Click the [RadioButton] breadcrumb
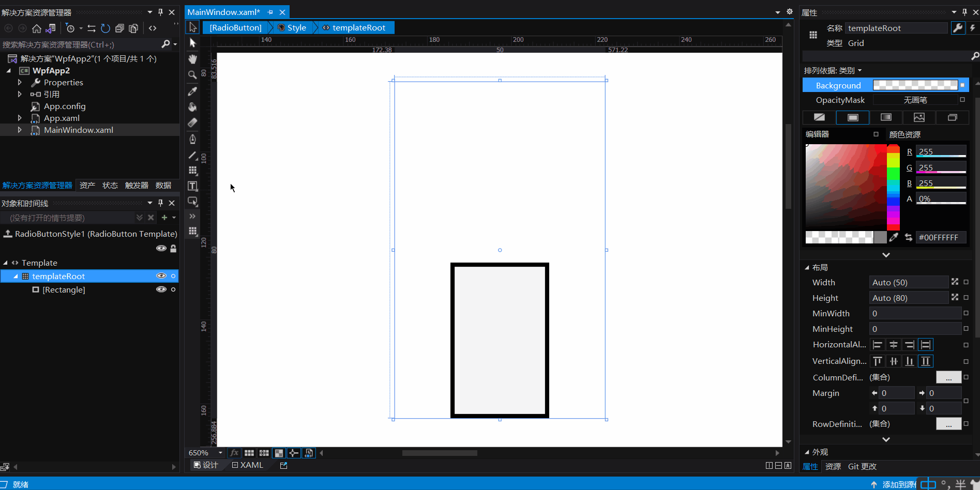The height and width of the screenshot is (490, 980). pyautogui.click(x=236, y=27)
